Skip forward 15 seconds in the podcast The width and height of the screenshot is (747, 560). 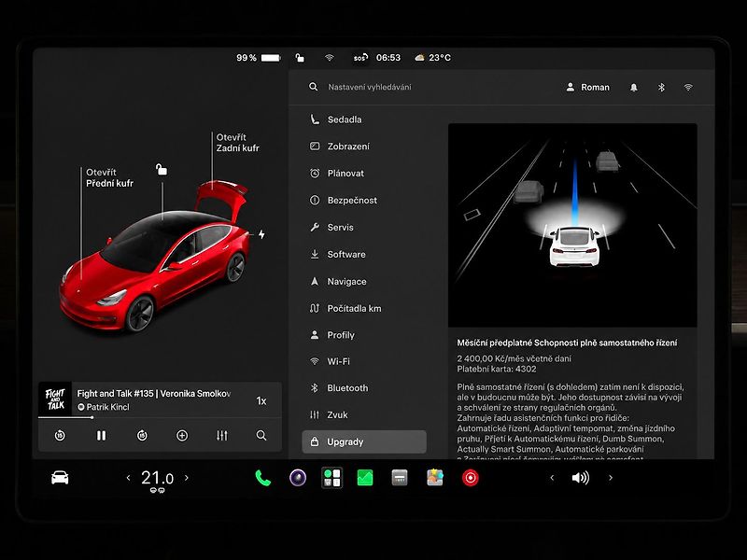pyautogui.click(x=142, y=435)
